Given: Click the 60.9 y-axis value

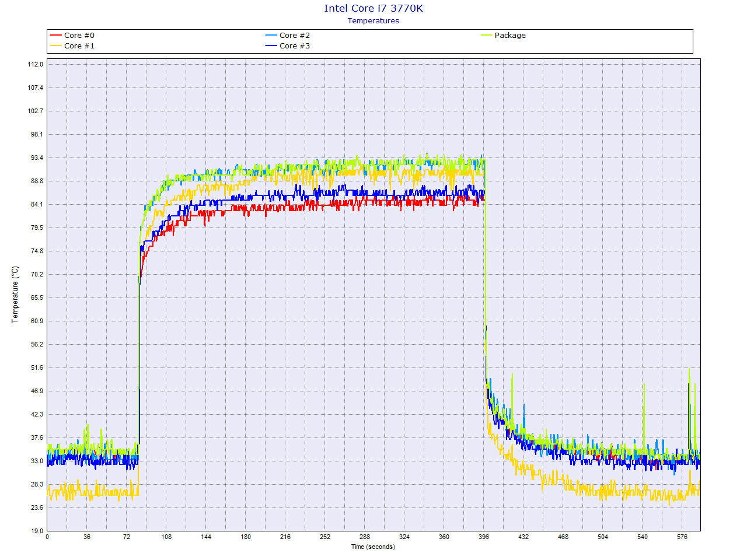Looking at the screenshot, I should [37, 321].
